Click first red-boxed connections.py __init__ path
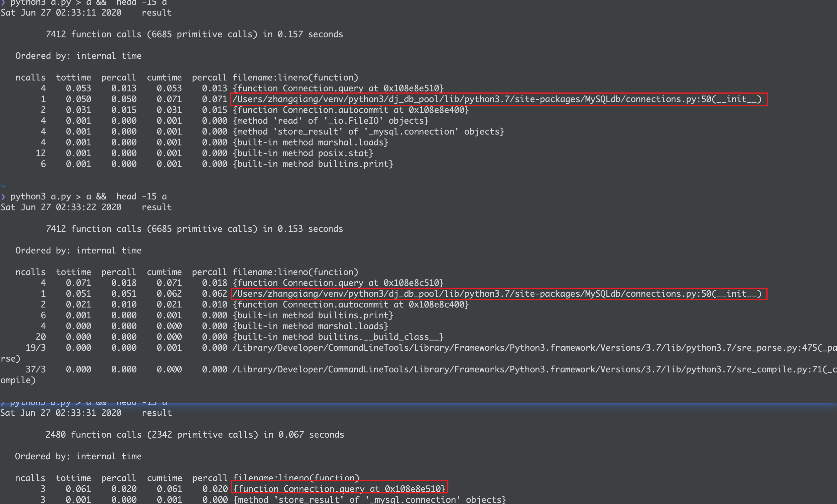 click(499, 99)
